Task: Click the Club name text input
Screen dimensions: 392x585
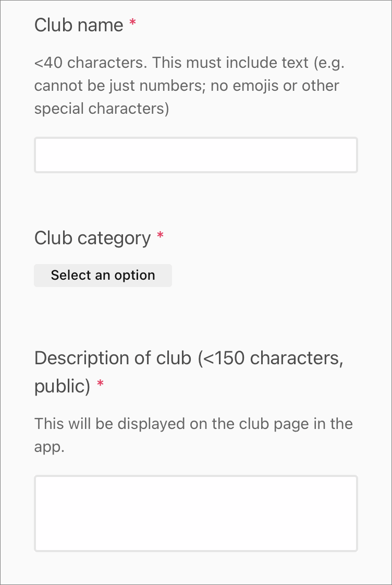Action: pos(195,155)
